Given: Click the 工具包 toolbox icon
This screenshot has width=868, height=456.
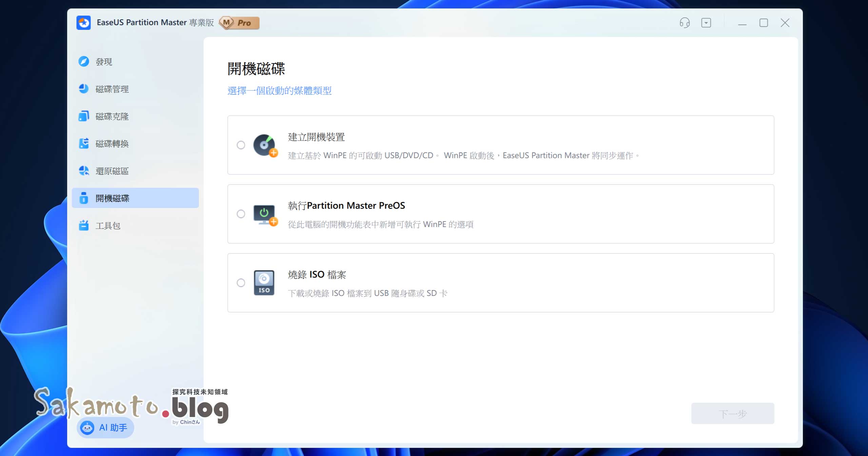Looking at the screenshot, I should click(83, 225).
